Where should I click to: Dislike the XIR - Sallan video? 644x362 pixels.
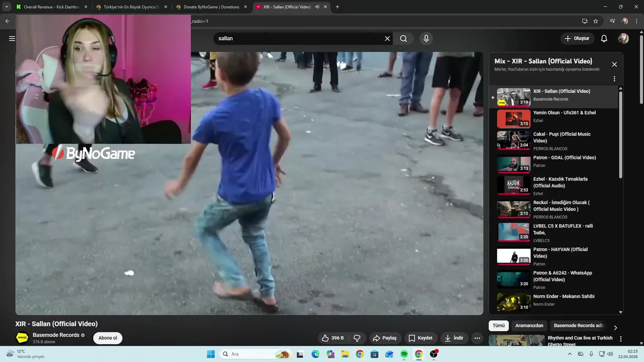[357, 338]
